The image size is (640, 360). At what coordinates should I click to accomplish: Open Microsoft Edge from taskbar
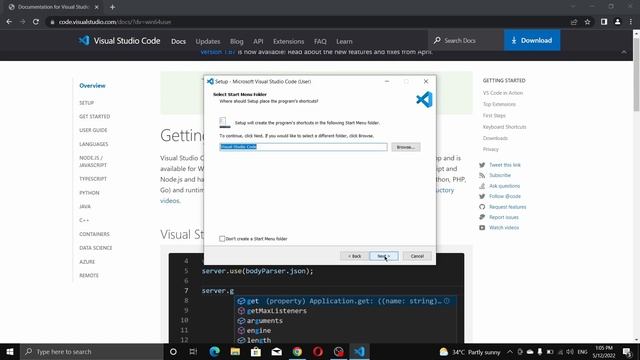pyautogui.click(x=214, y=351)
